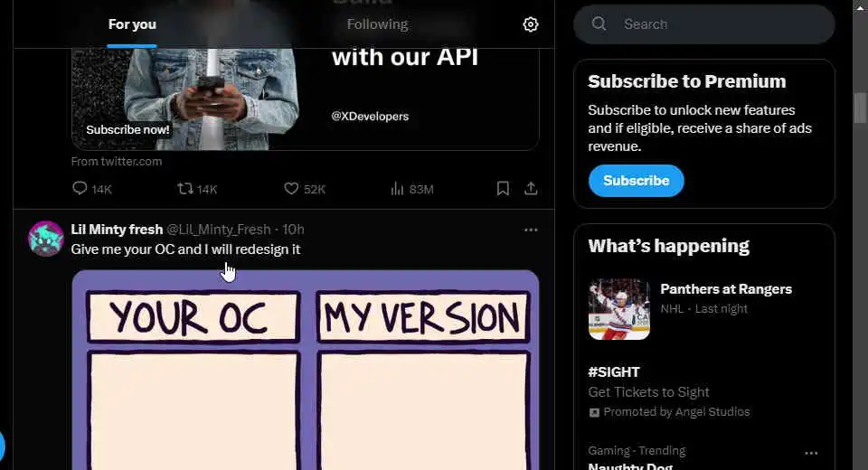Screen dimensions: 868x470
Task: Share the tweet via share icon
Action: (531, 189)
